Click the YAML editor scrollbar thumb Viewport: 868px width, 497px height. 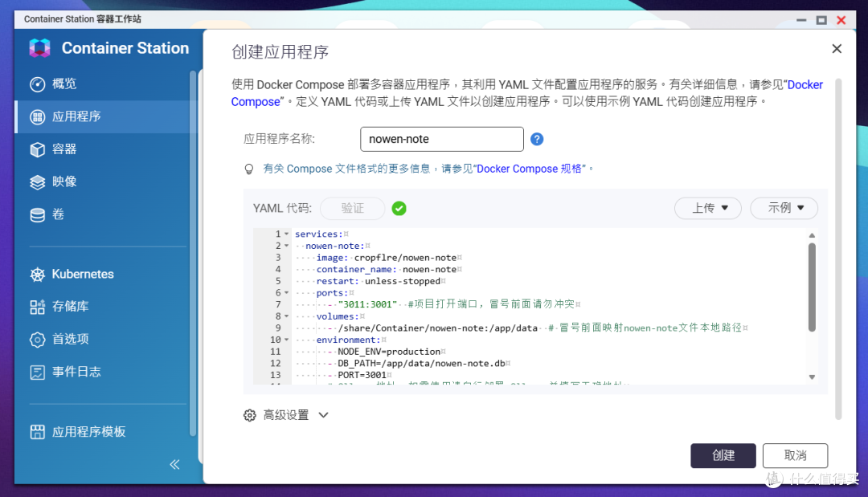[x=812, y=287]
